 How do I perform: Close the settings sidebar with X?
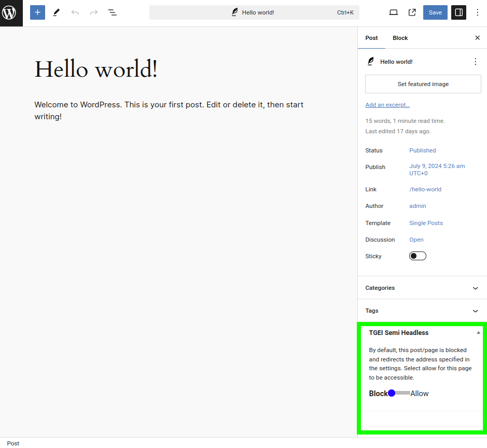tap(477, 38)
